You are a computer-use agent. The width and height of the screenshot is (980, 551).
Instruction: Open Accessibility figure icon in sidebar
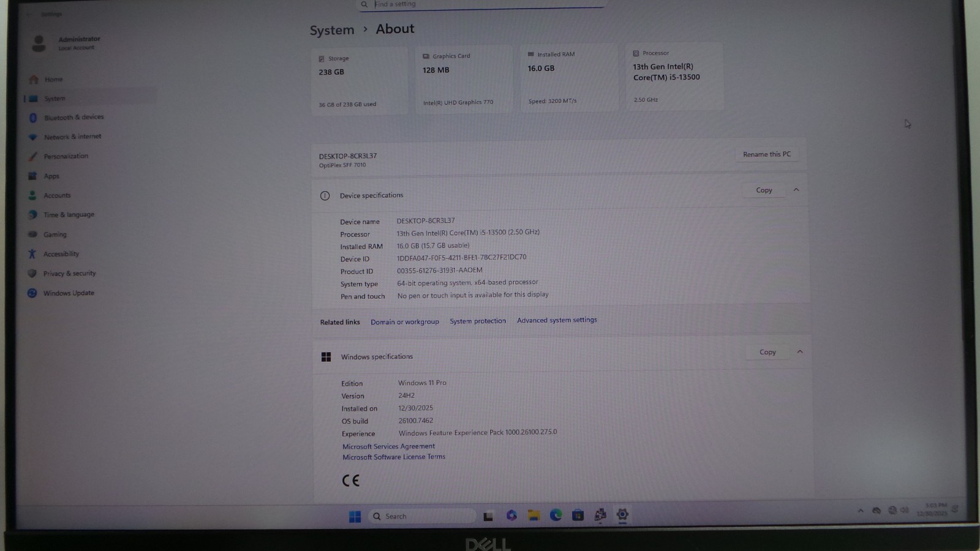32,254
